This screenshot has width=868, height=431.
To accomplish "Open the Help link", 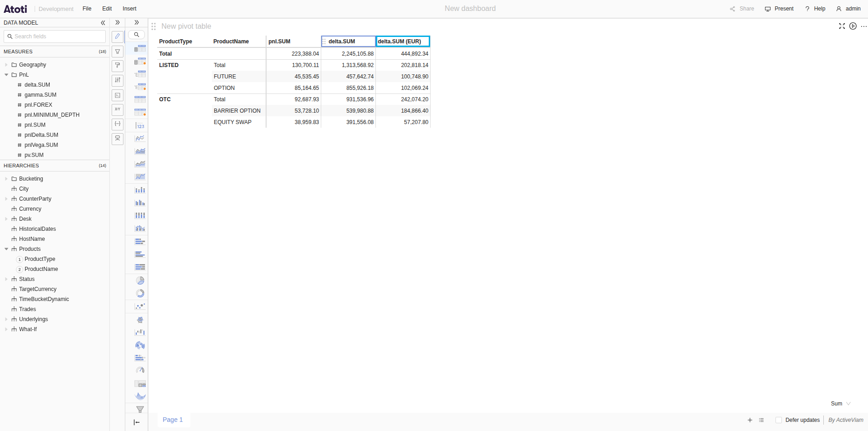I will point(816,9).
